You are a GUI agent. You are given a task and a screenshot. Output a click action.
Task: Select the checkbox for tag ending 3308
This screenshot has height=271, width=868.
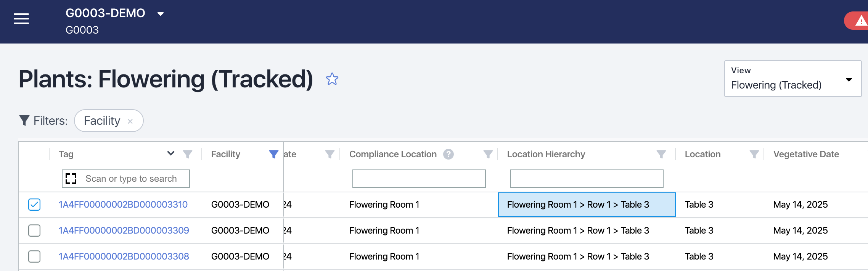click(x=34, y=256)
